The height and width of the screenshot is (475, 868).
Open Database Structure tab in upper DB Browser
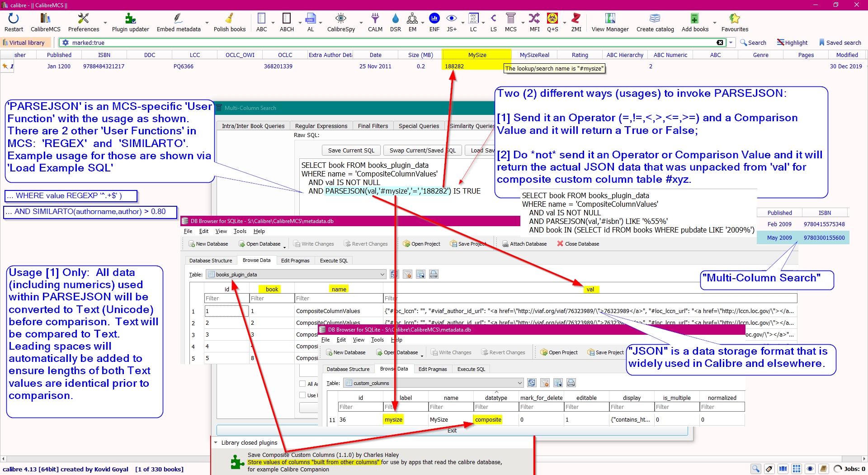211,261
